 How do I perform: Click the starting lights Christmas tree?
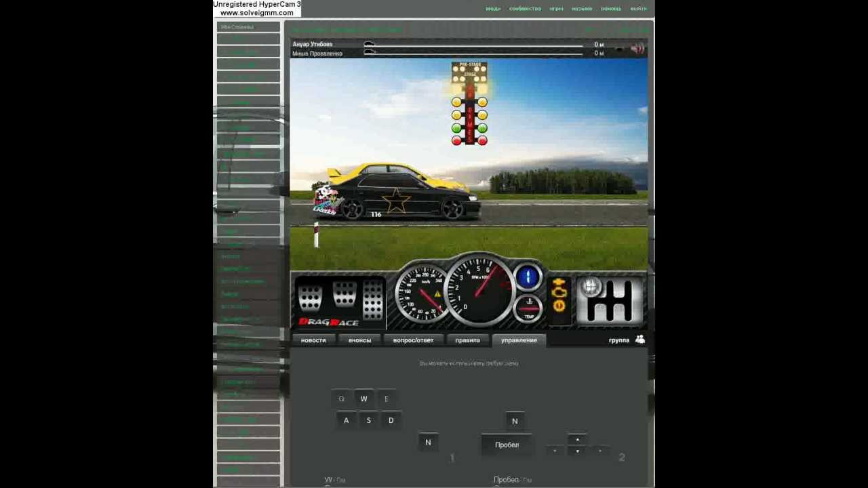[x=469, y=104]
